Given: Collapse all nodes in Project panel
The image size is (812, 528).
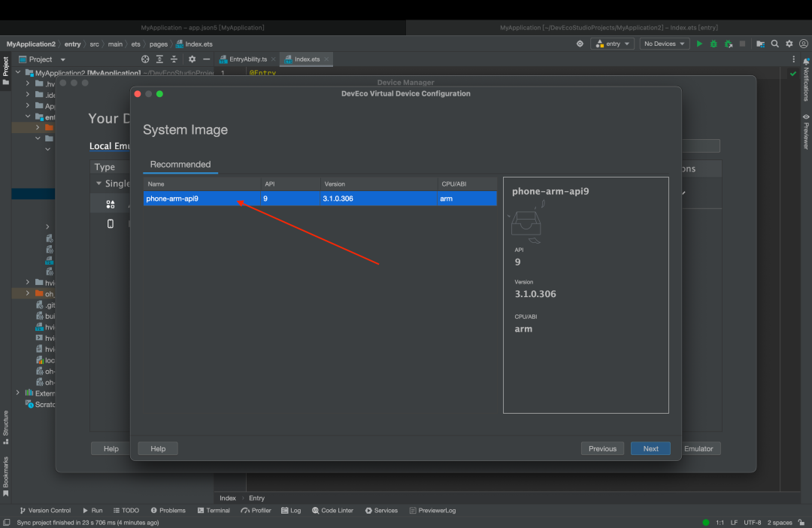Looking at the screenshot, I should coord(174,59).
